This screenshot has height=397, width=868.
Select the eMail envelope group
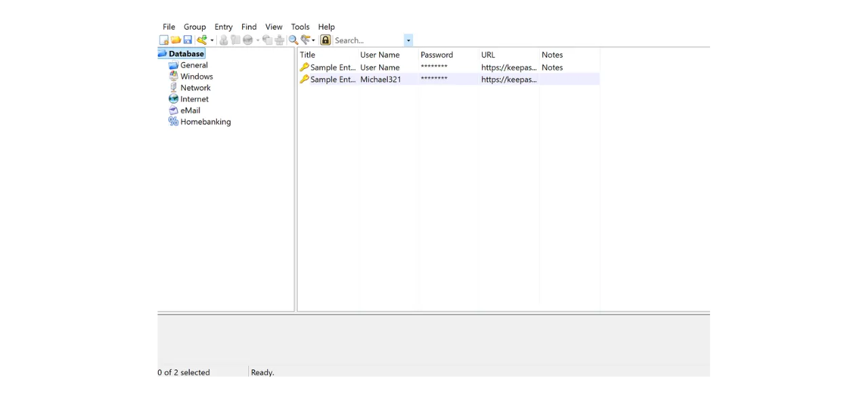point(190,110)
